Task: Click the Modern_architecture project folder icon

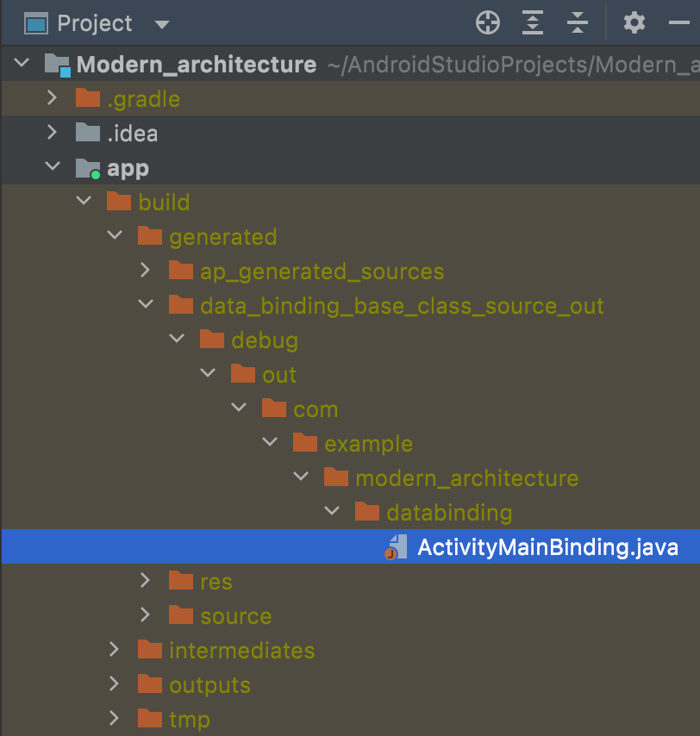Action: click(57, 65)
